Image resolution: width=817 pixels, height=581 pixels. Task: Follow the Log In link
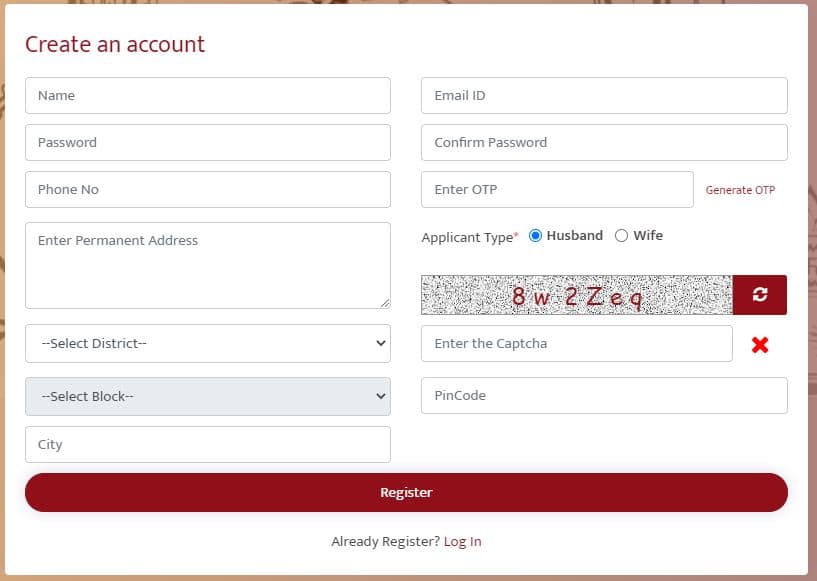(462, 541)
